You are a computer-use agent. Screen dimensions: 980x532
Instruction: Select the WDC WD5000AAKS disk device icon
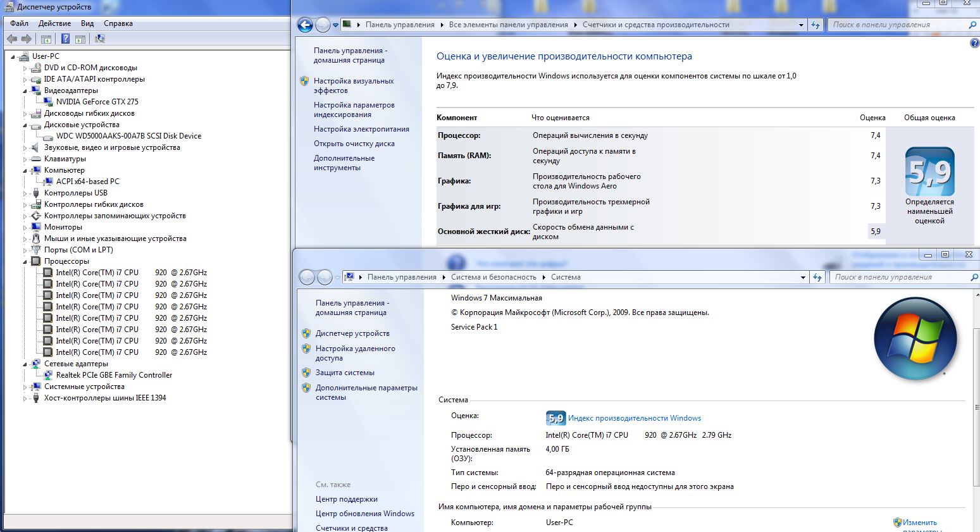pyautogui.click(x=47, y=136)
